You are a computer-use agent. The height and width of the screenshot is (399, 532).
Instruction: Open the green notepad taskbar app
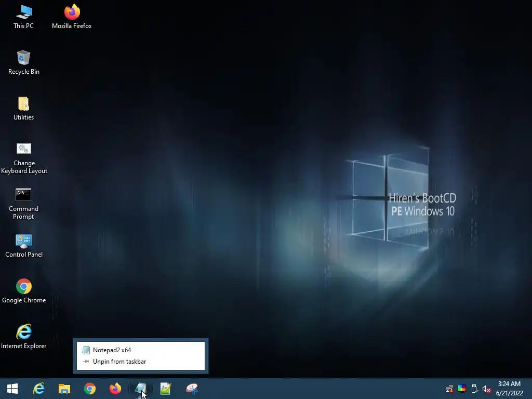point(166,389)
